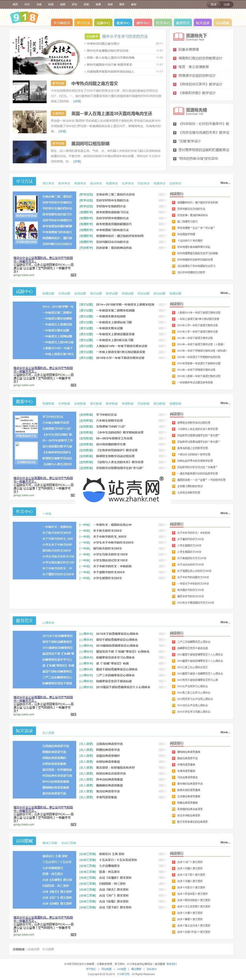246x980 pixels.
Task: Select 故事 in the top bar
Action: tap(98, 5)
